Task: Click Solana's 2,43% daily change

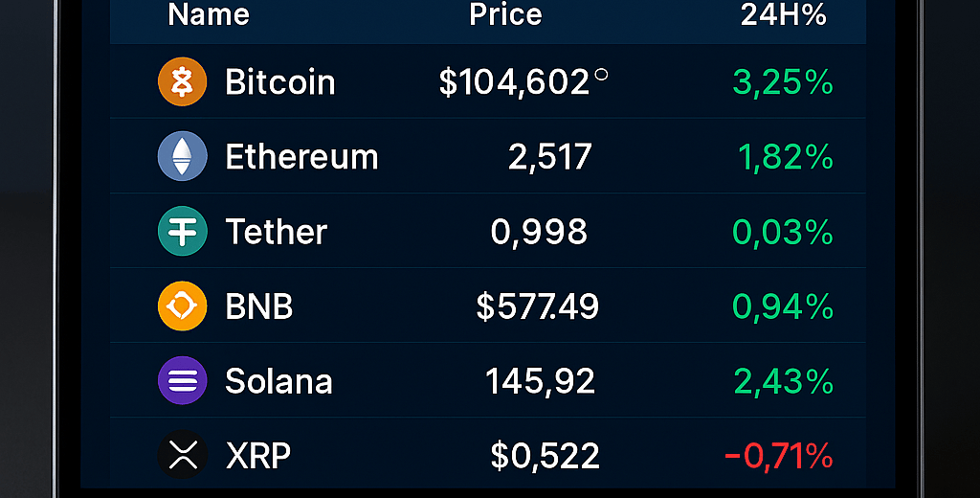Action: 784,381
